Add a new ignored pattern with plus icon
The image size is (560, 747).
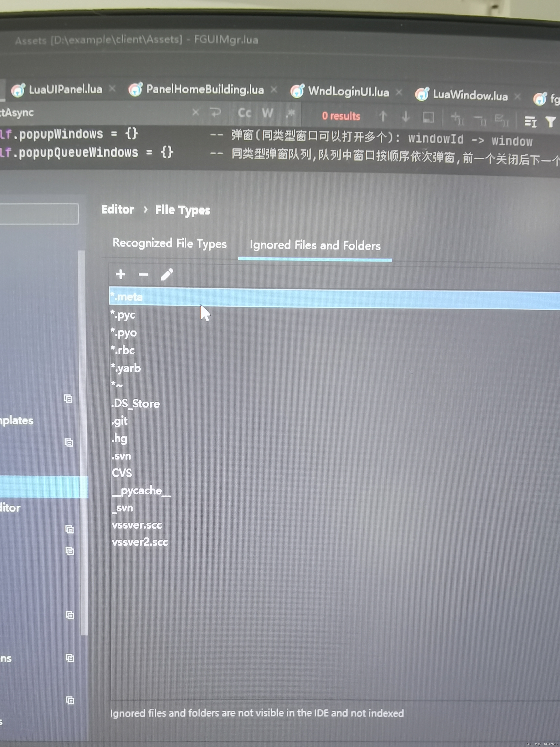[121, 274]
